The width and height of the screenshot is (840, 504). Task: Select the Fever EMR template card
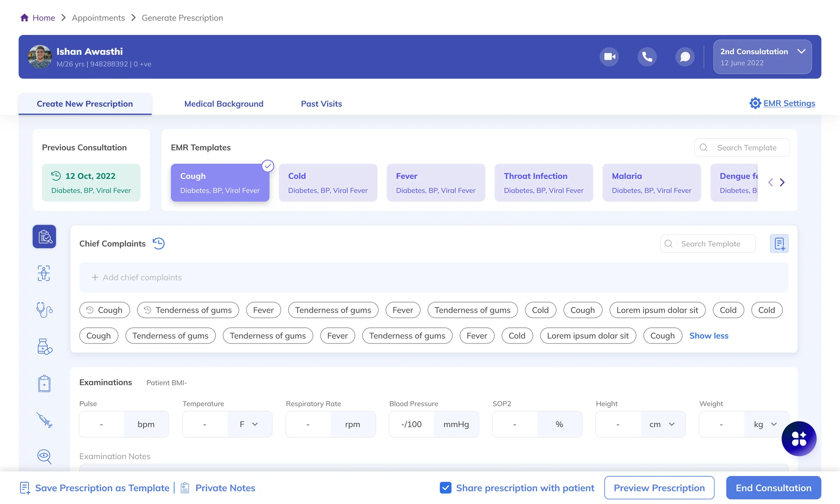pos(436,183)
